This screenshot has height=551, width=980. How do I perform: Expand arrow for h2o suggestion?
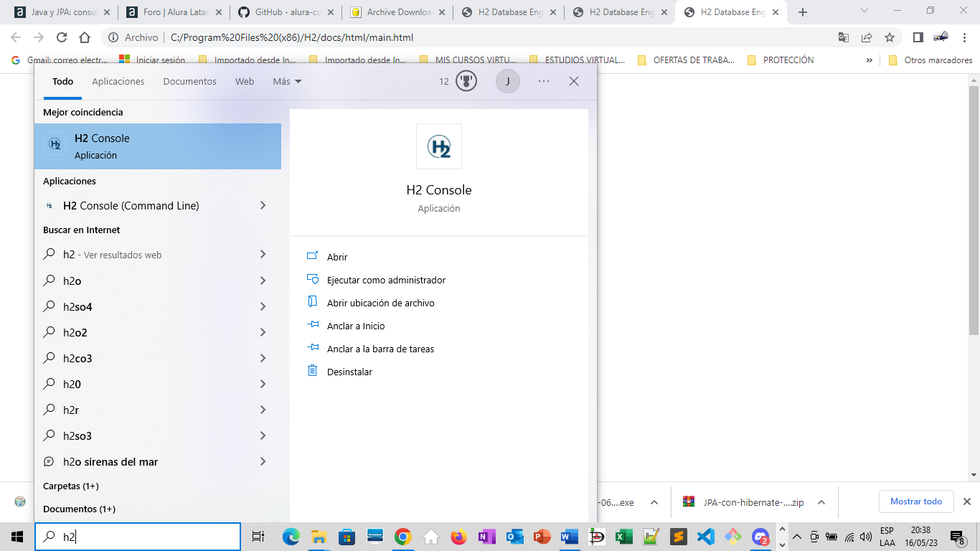coord(263,281)
